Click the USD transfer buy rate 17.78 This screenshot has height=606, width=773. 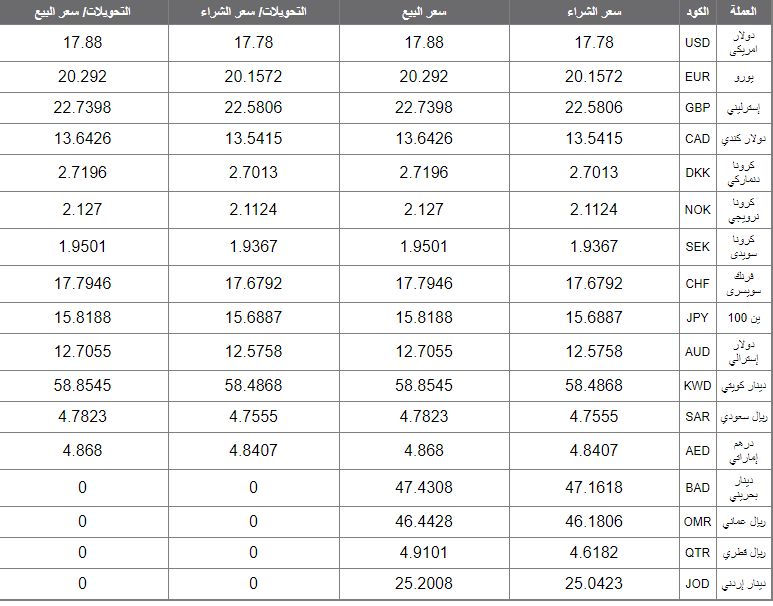point(253,43)
